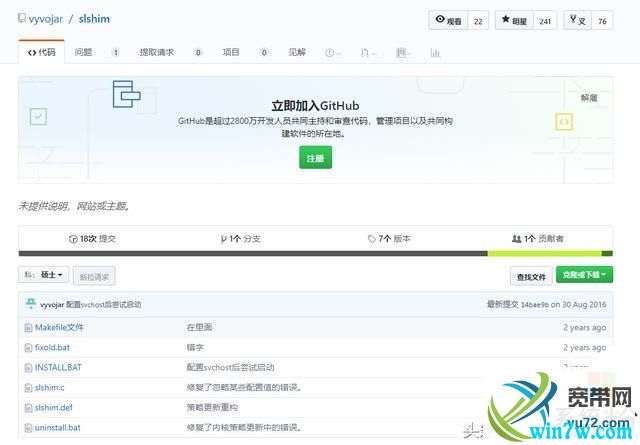Viewport: 640px width, 445px height.
Task: Open the watchers count 22
Action: (x=478, y=21)
